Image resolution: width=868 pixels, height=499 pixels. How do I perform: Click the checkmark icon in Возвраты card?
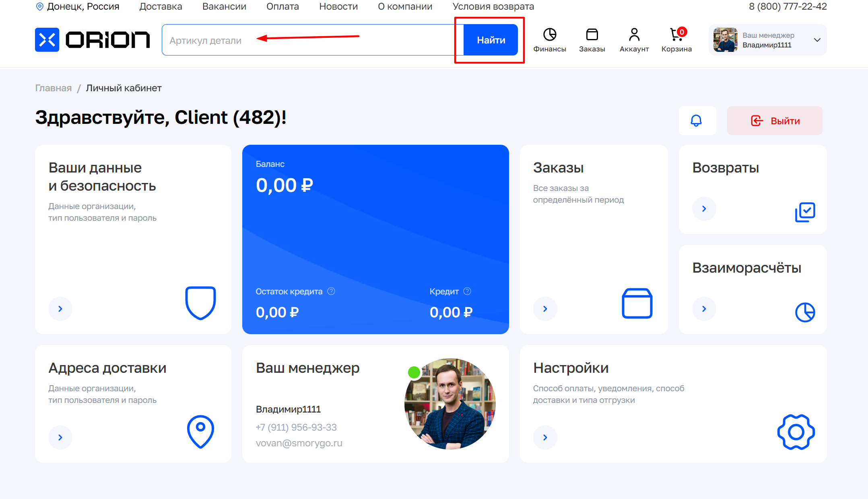click(805, 212)
